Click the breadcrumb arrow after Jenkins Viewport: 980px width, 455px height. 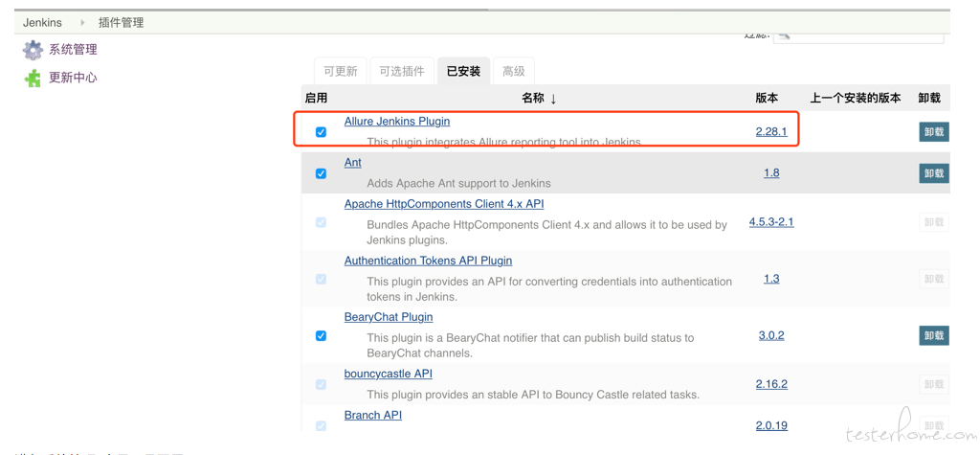[x=82, y=23]
